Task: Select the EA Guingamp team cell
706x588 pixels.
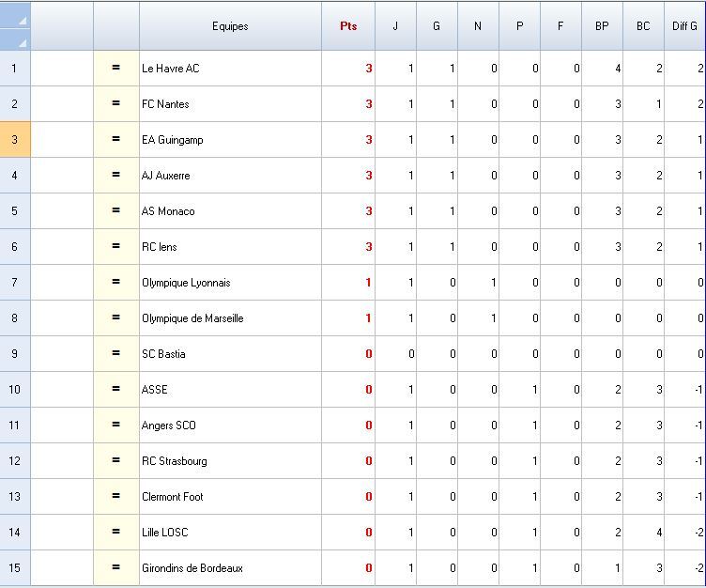Action: pyautogui.click(x=230, y=140)
